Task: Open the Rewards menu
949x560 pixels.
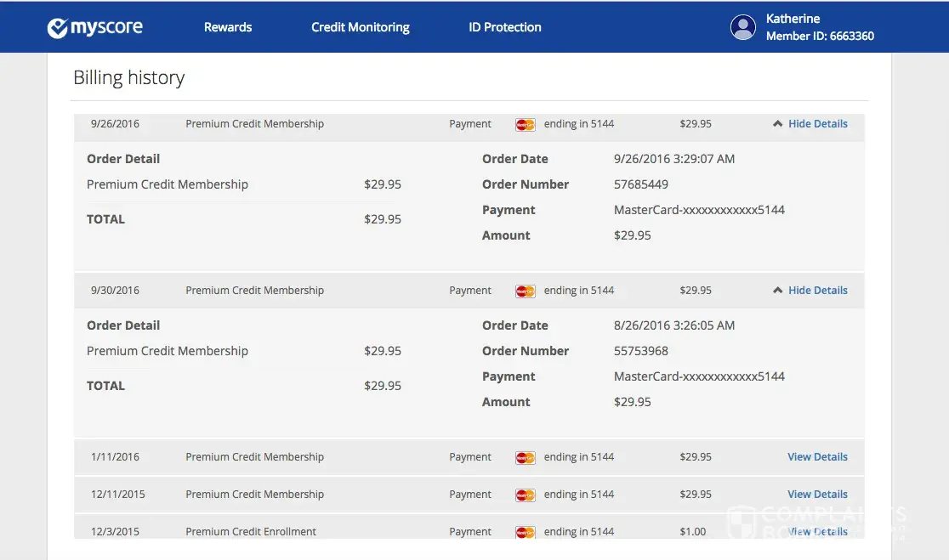Action: [x=228, y=27]
